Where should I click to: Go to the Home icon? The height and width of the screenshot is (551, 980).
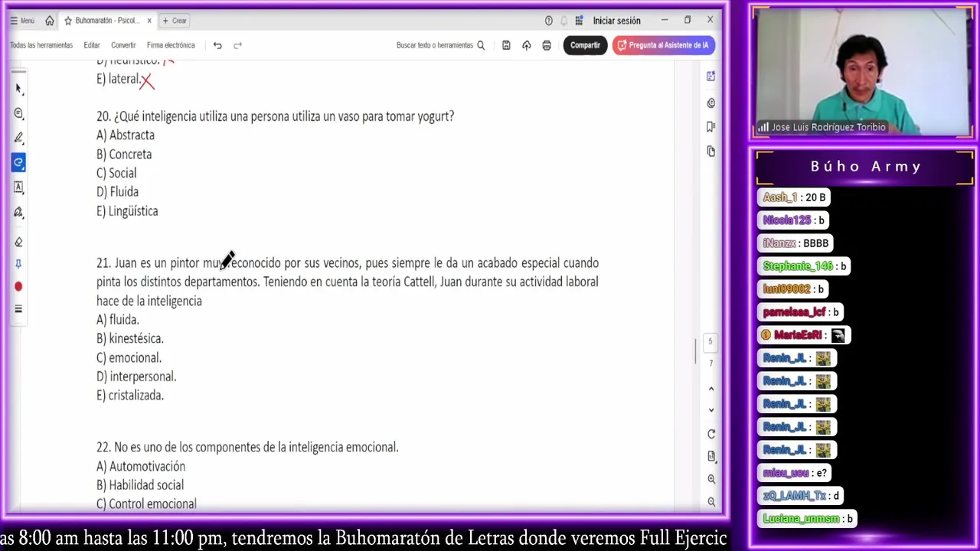(x=50, y=21)
